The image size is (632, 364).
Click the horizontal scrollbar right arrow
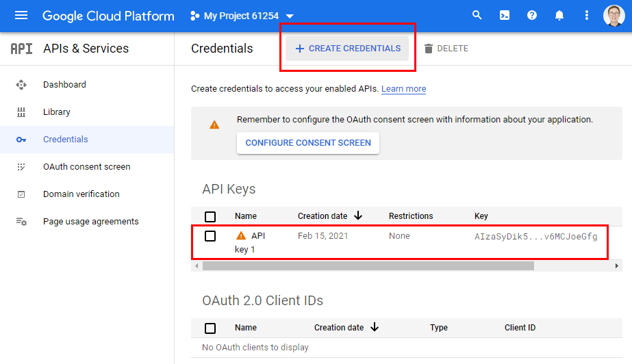click(617, 265)
